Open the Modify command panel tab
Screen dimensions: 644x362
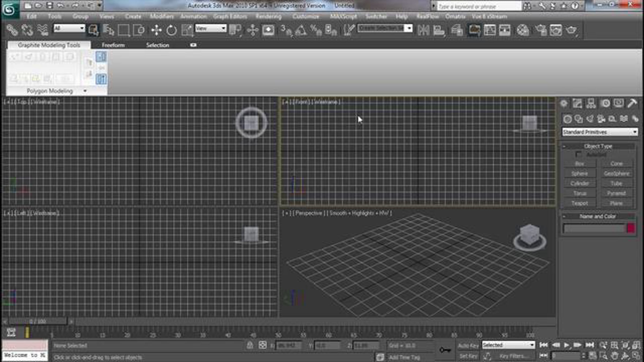point(577,104)
